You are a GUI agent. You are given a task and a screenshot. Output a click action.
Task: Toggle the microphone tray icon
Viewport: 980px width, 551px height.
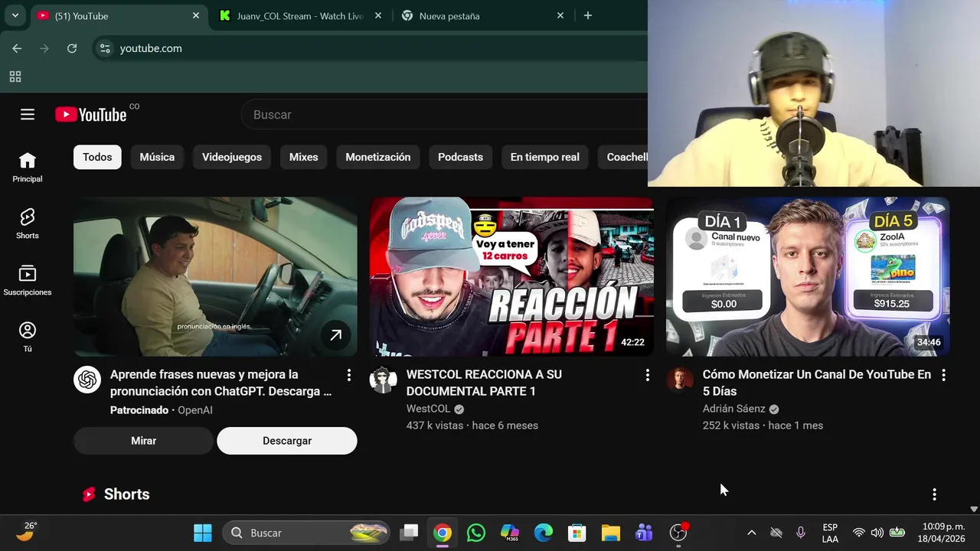tap(801, 533)
